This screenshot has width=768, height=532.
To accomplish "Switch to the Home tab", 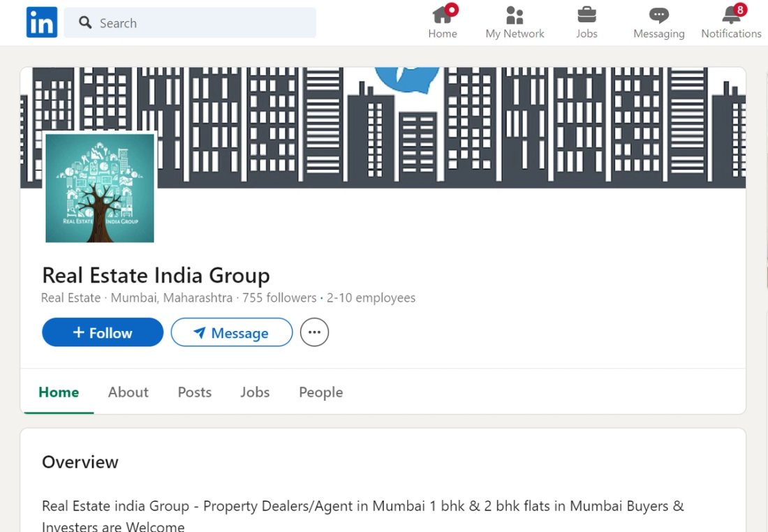I will click(x=59, y=392).
